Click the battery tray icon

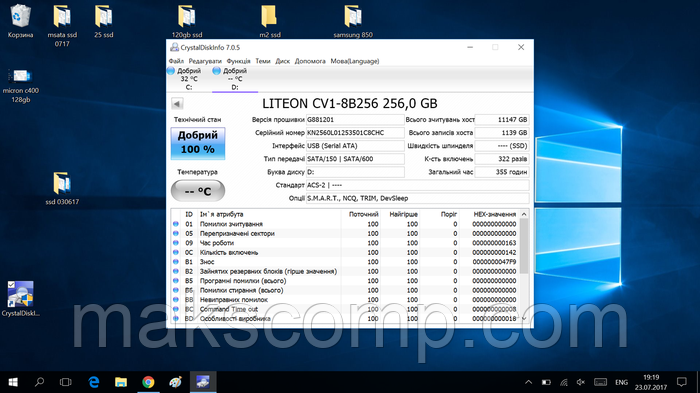546,382
